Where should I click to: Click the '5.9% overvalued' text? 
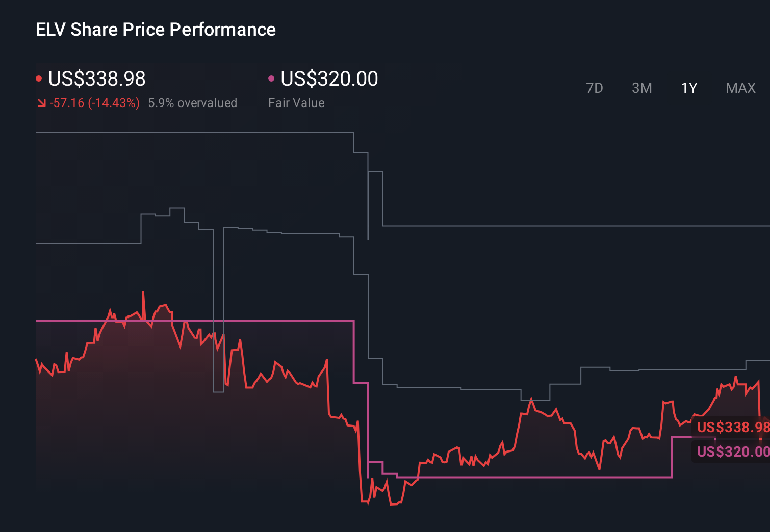tap(193, 102)
